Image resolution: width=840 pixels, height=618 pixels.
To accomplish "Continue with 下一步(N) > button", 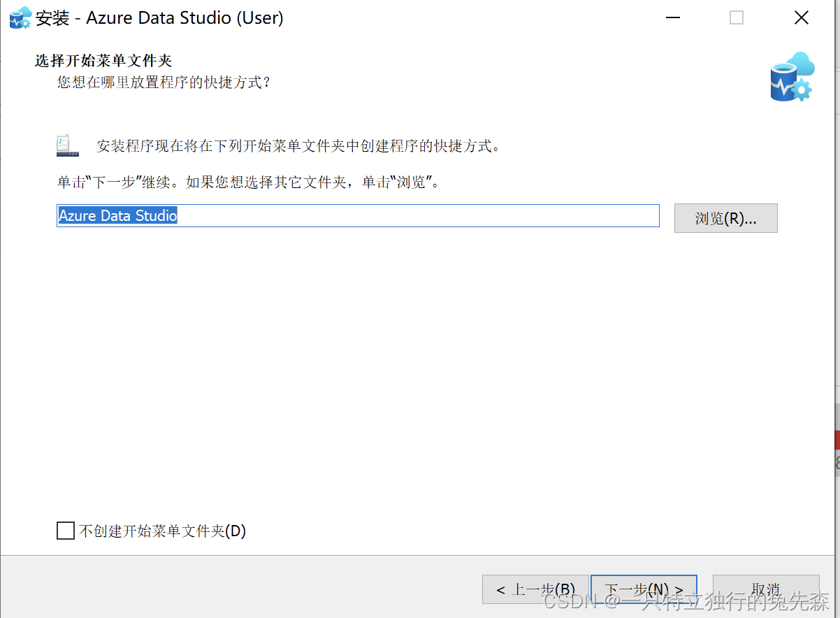I will click(x=644, y=589).
